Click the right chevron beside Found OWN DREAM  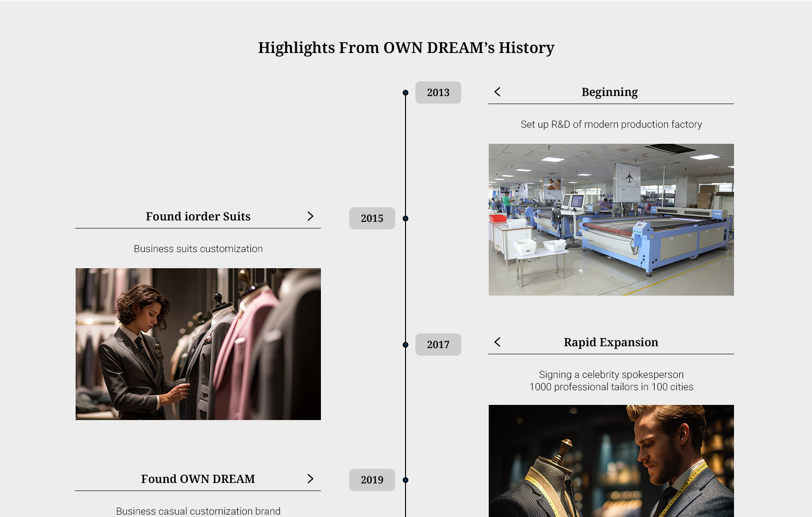point(311,479)
